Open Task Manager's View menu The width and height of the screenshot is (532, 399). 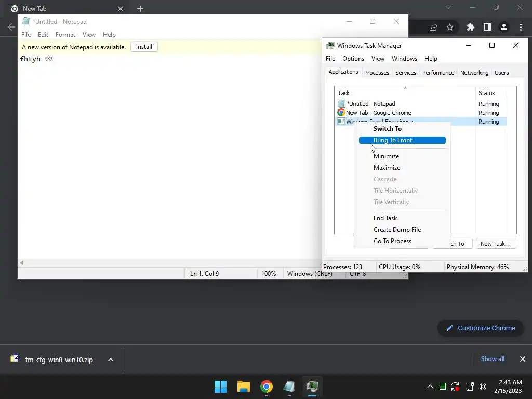378,59
